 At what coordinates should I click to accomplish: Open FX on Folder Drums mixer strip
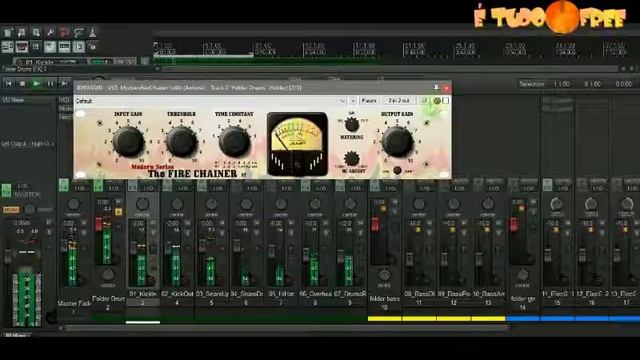[98, 186]
